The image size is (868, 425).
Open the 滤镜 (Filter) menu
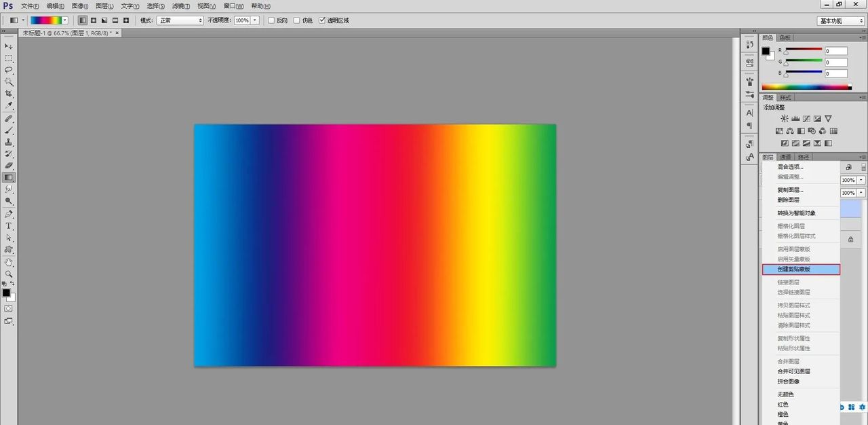[180, 5]
